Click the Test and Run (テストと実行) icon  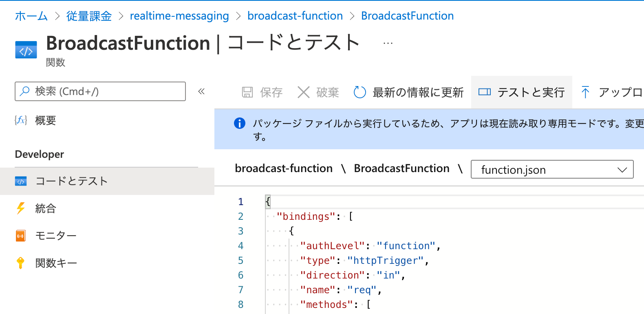click(484, 92)
